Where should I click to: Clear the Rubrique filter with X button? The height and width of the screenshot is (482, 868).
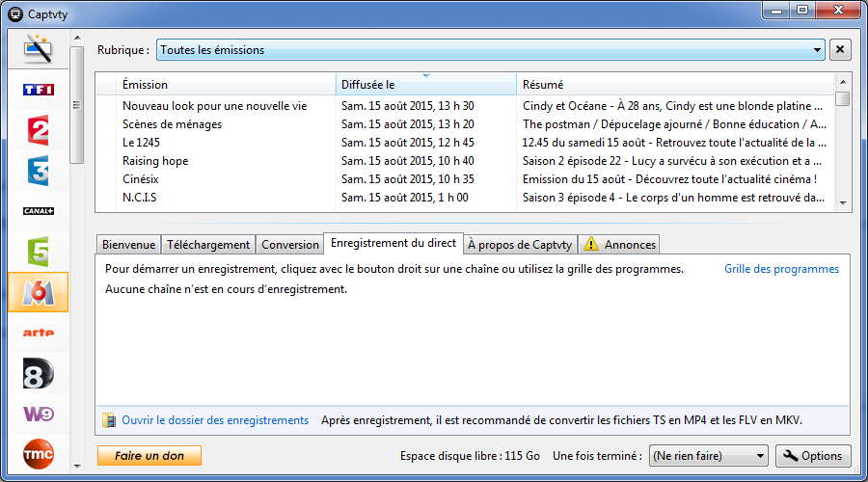click(x=840, y=49)
